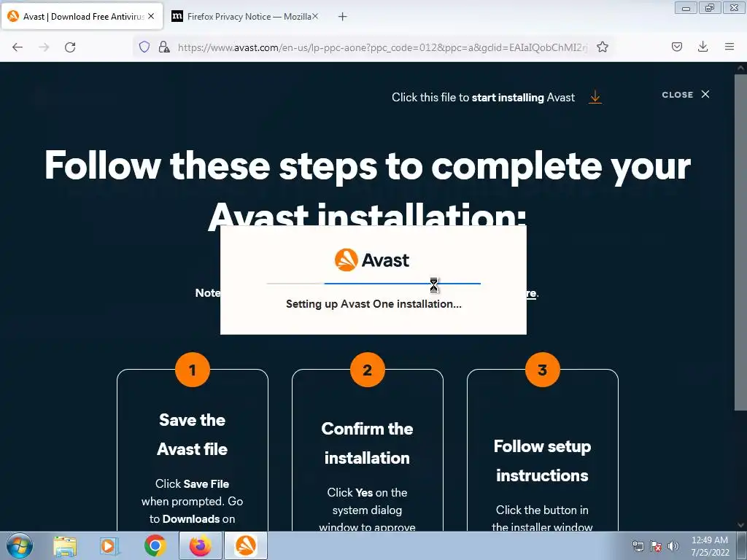The height and width of the screenshot is (560, 747).
Task: Dismiss the overlay with CLOSE
Action: point(686,95)
